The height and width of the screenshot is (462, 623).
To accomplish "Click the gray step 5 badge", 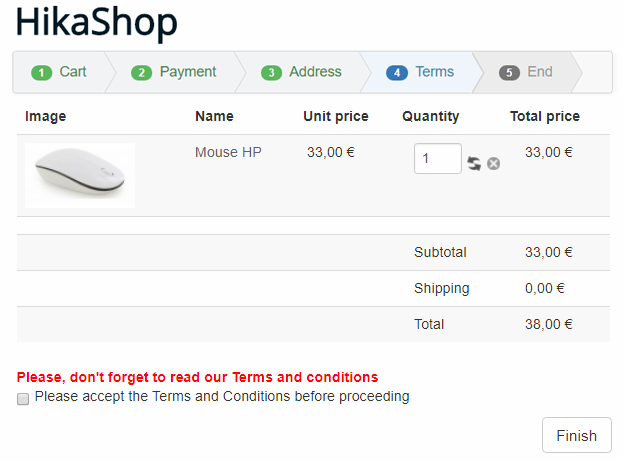I will pyautogui.click(x=509, y=73).
